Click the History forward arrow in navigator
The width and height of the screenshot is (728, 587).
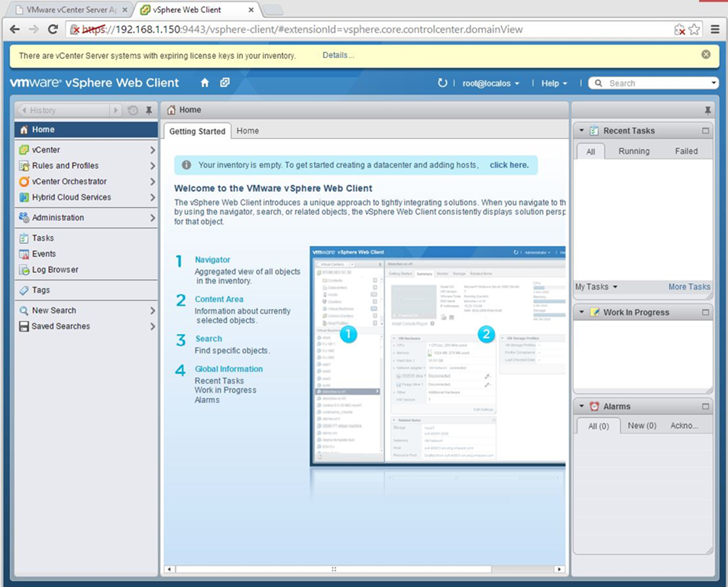115,111
